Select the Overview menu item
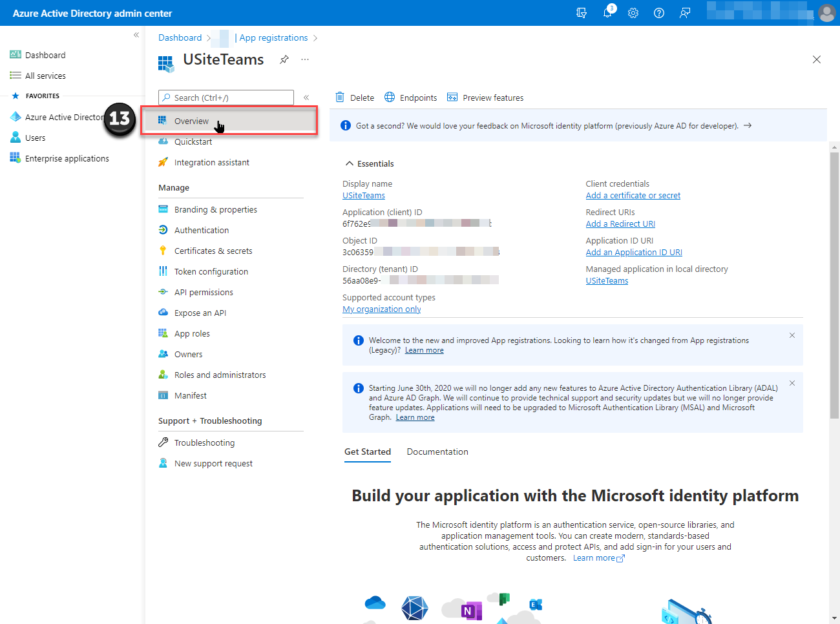The image size is (840, 624). point(229,121)
